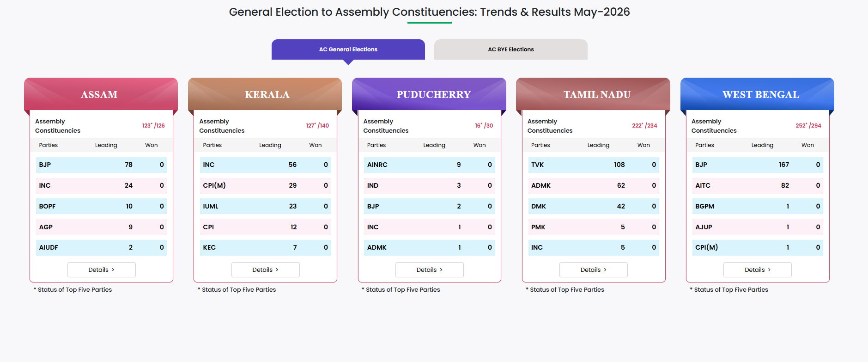The width and height of the screenshot is (868, 362).
Task: Select the IUML row in Kerala
Action: tap(266, 206)
